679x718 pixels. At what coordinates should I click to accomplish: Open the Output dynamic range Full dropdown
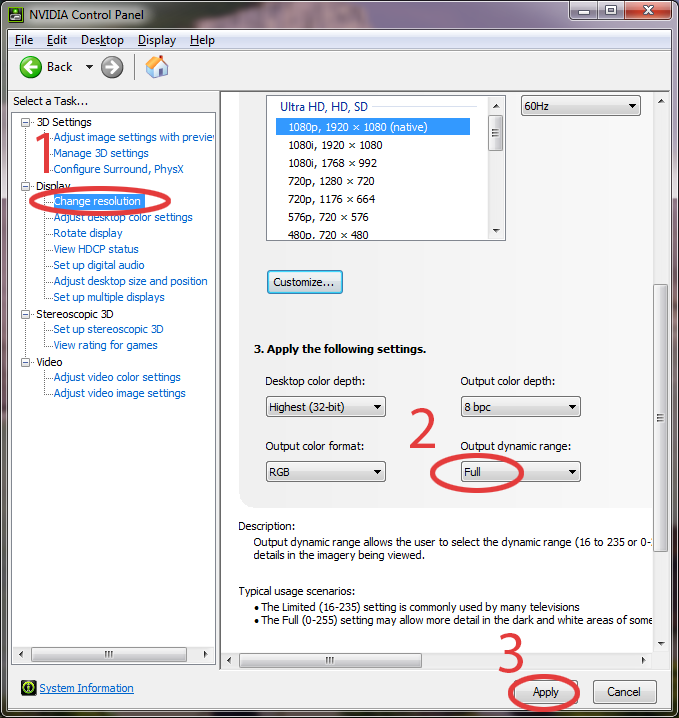[521, 472]
